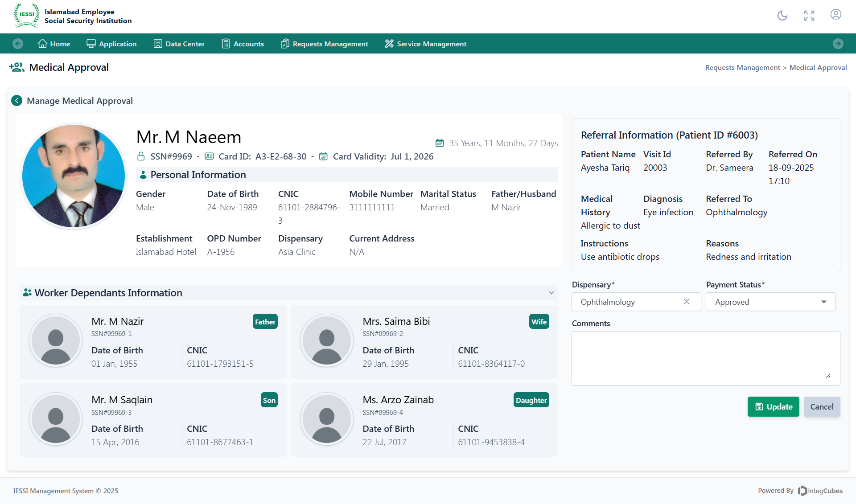The width and height of the screenshot is (856, 504).
Task: Open Requests Management menu
Action: click(x=324, y=44)
